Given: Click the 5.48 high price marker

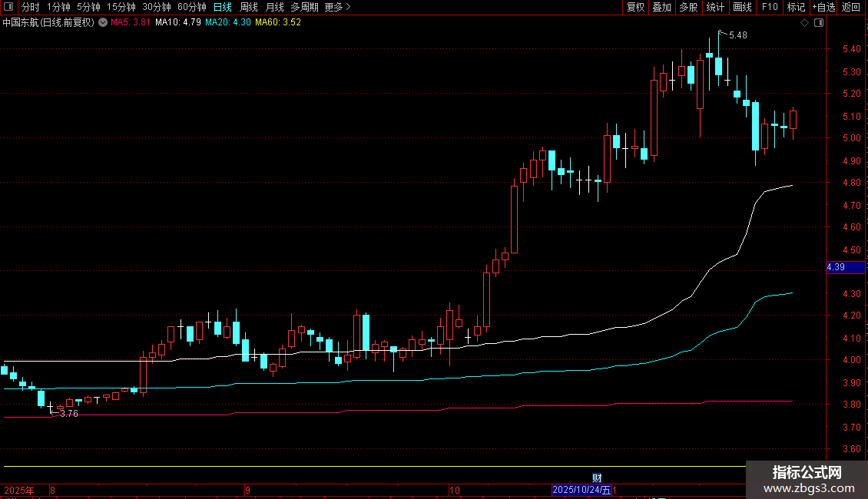Looking at the screenshot, I should pyautogui.click(x=738, y=35).
